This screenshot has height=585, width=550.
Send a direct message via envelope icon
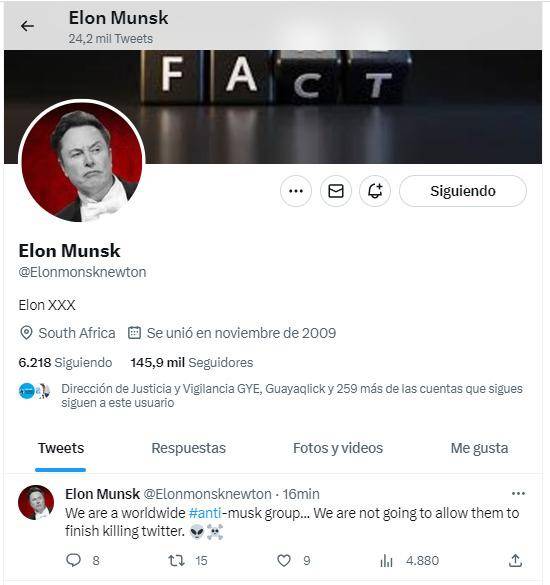point(335,191)
